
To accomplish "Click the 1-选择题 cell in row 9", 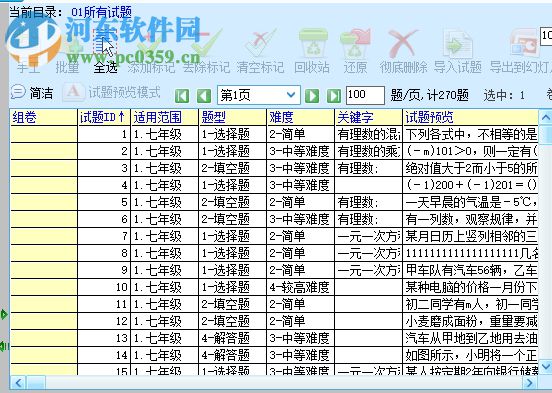I will click(232, 270).
